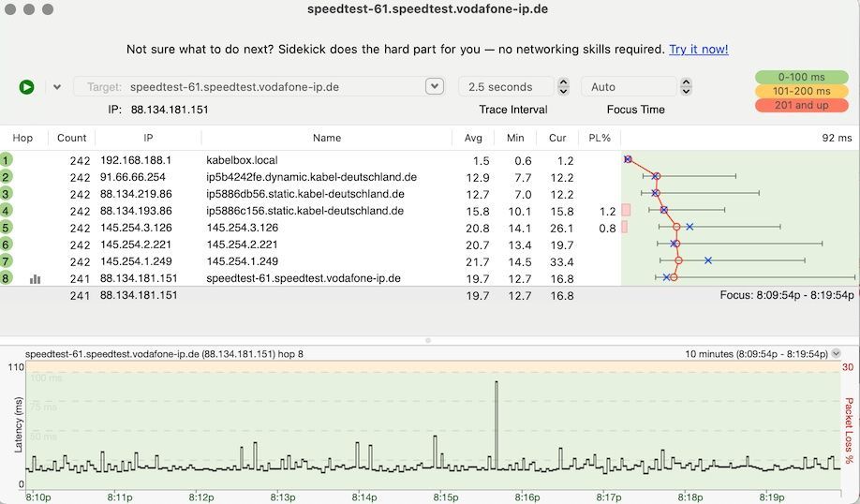Select the Auto focus time box
This screenshot has height=504, width=860.
click(629, 86)
